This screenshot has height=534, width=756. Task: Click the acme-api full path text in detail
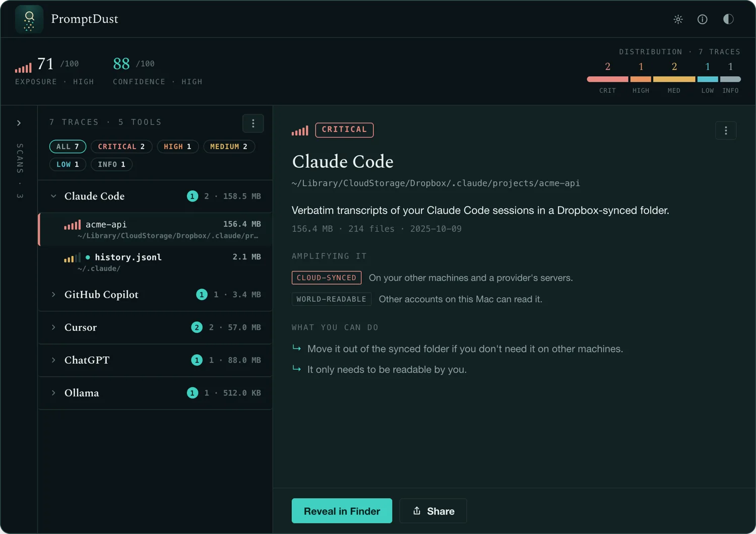[x=435, y=183]
